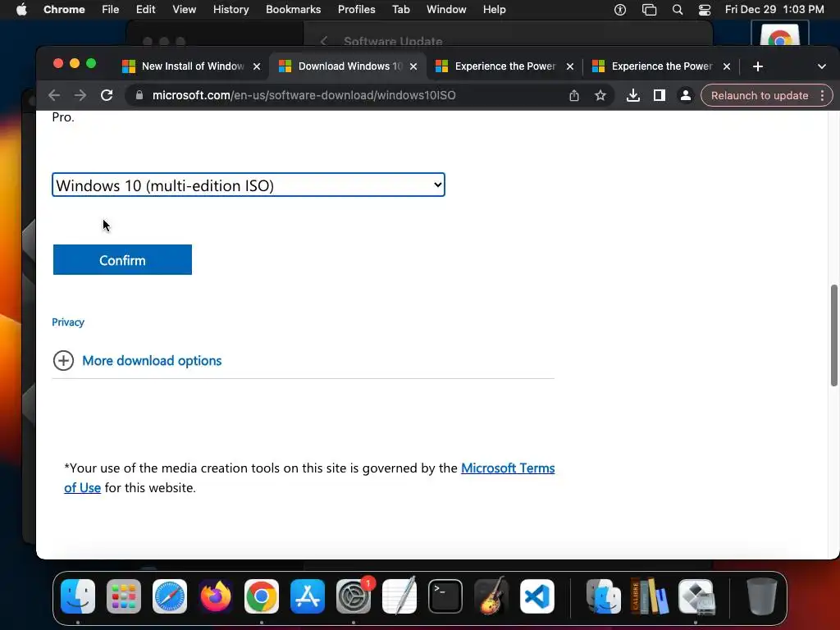Bookmark this page with the star icon

(x=600, y=95)
